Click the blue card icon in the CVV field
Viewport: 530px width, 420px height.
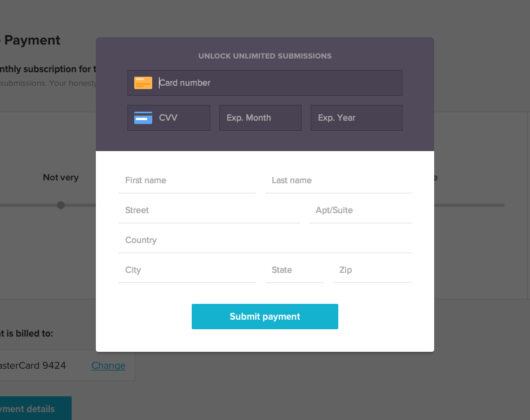[143, 117]
